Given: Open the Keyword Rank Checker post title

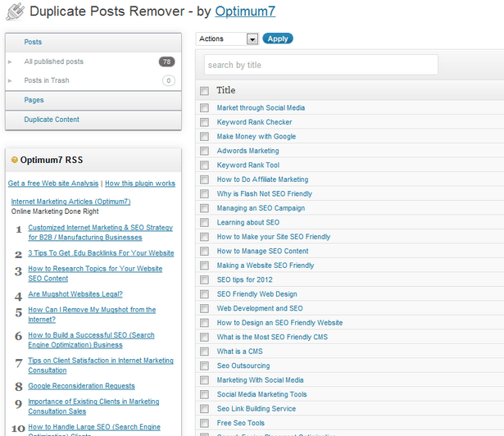Looking at the screenshot, I should 254,122.
